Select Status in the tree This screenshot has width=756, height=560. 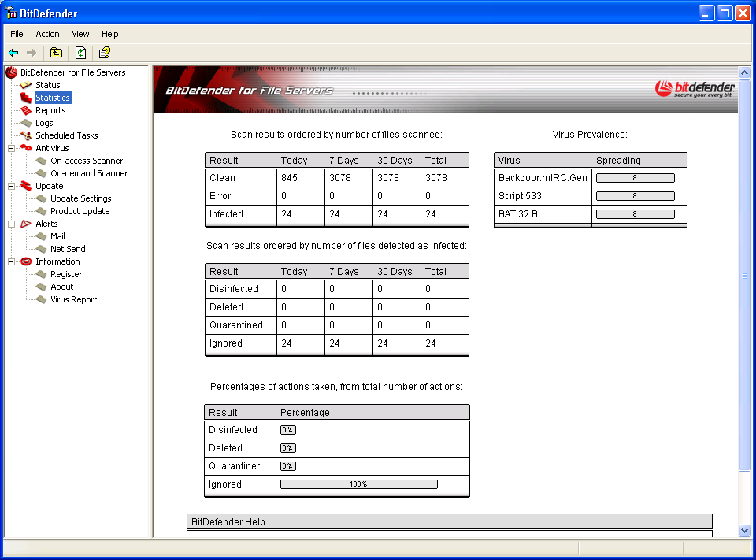pos(48,85)
